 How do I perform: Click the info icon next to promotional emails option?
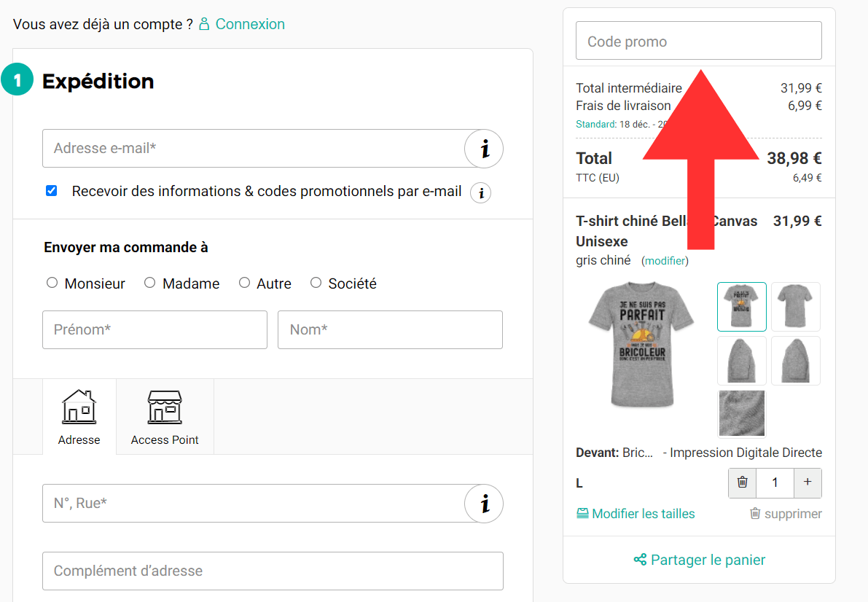click(x=480, y=192)
